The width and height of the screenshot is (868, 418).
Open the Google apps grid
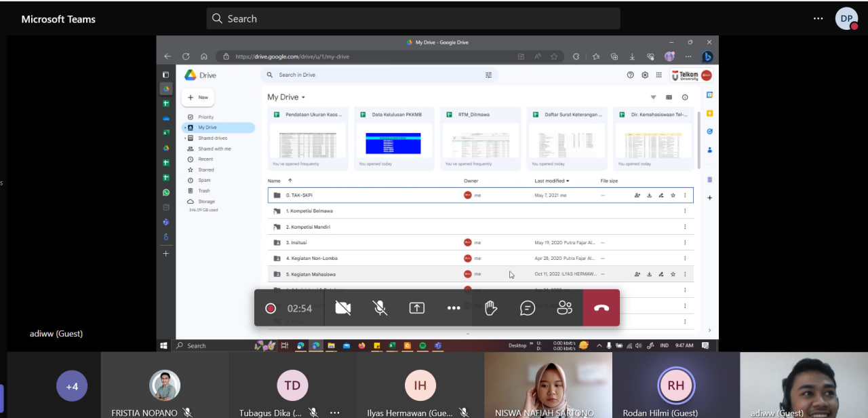click(658, 75)
